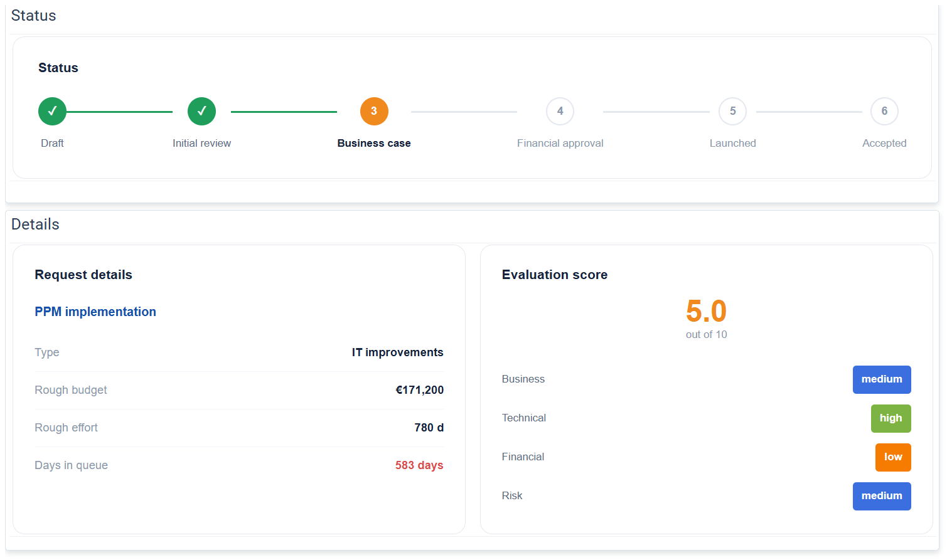947x560 pixels.
Task: Click the Evaluation score heading
Action: tap(555, 275)
